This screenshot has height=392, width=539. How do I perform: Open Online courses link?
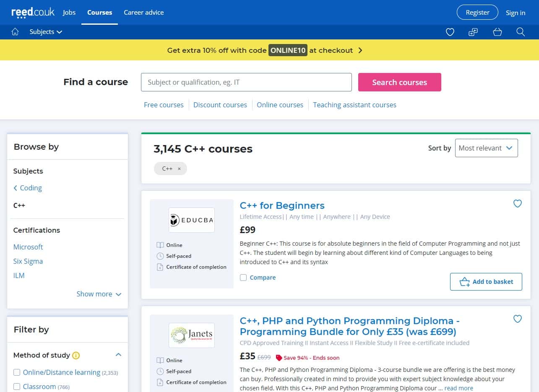click(x=280, y=105)
